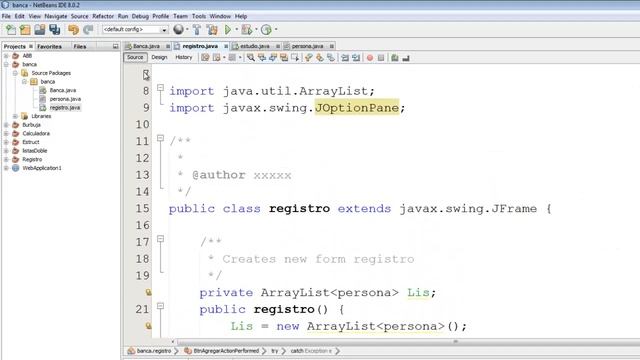Switch to the estudio.java editor tab
The height and width of the screenshot is (360, 640).
(255, 46)
